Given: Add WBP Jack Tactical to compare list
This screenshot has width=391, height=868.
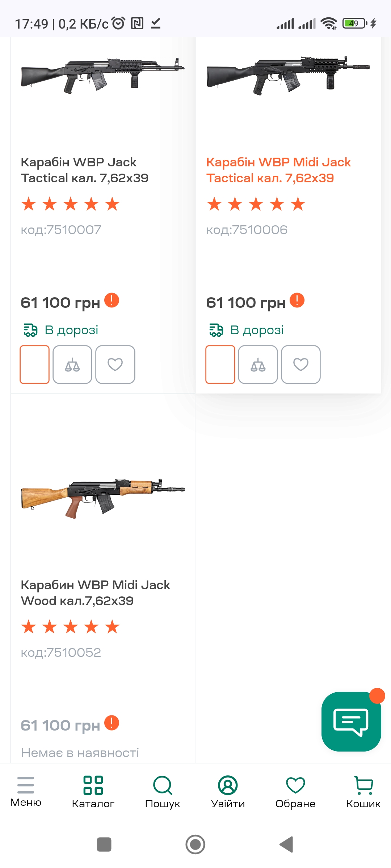Looking at the screenshot, I should (72, 365).
